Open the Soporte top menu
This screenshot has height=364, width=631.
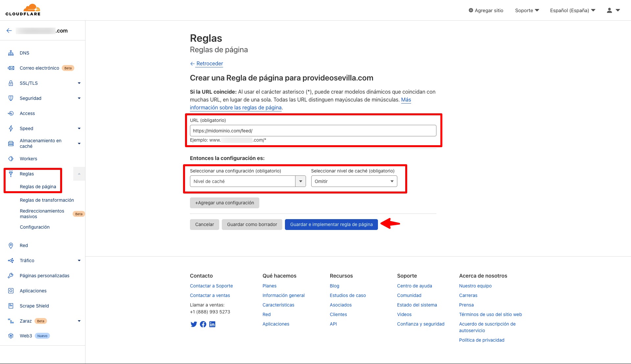[x=527, y=11]
